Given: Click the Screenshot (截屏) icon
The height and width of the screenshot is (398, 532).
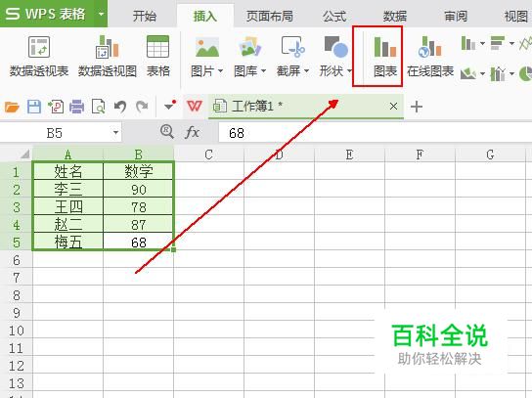Looking at the screenshot, I should point(292,47).
